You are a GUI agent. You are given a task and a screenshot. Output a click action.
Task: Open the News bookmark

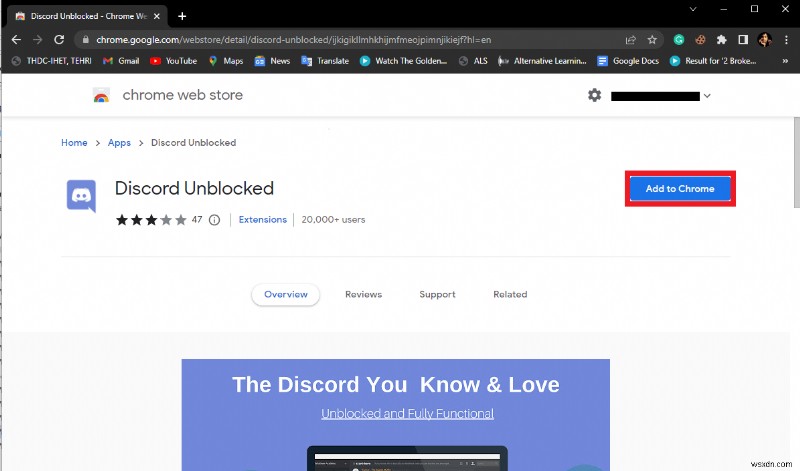coord(272,61)
